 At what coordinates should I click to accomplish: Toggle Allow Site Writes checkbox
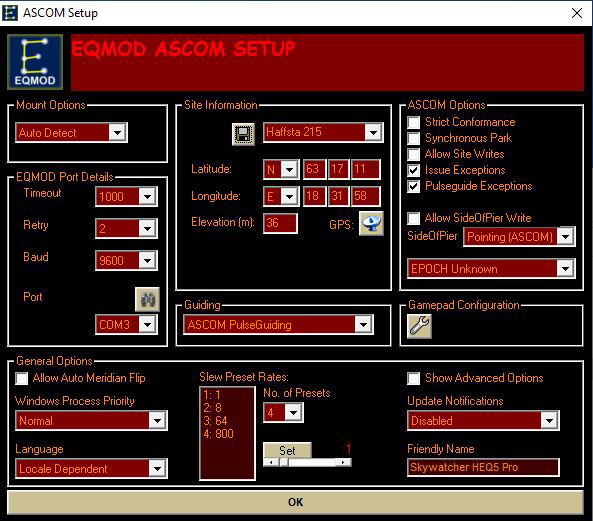413,154
